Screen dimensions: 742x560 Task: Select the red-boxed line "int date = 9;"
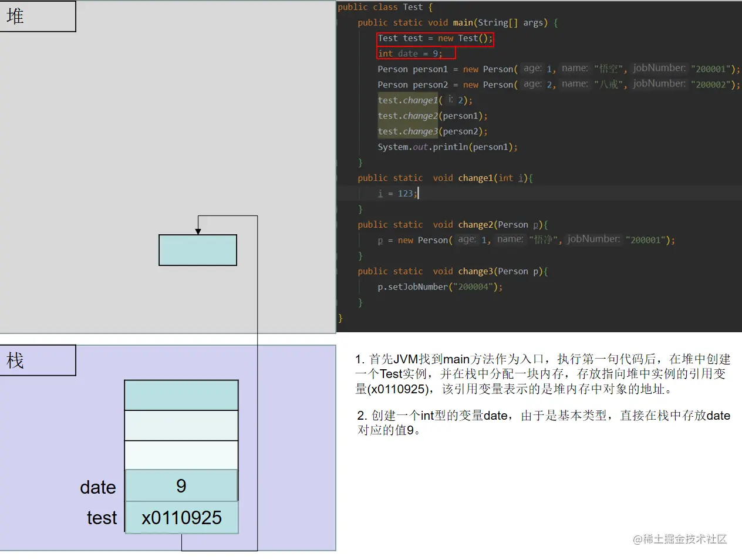pos(416,53)
